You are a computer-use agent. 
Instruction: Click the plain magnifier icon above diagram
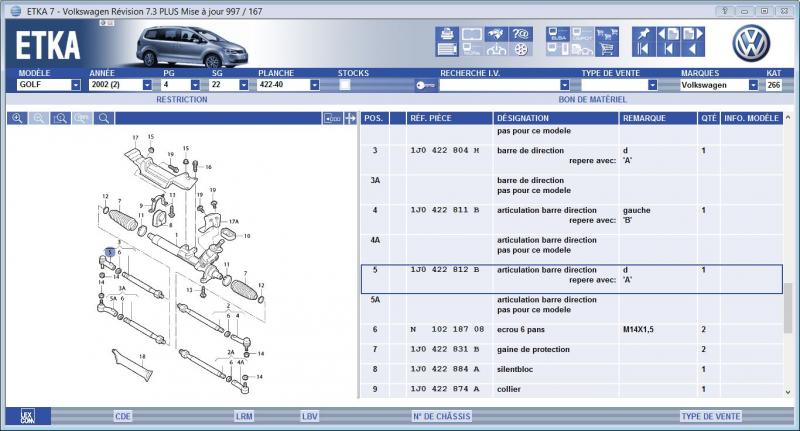coord(104,118)
